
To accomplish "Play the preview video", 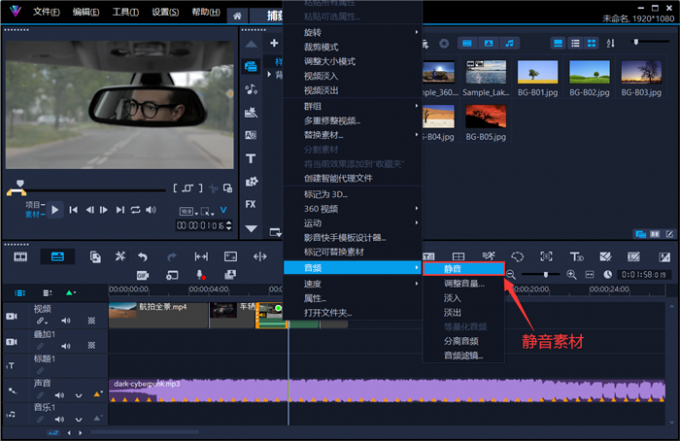I will (55, 210).
